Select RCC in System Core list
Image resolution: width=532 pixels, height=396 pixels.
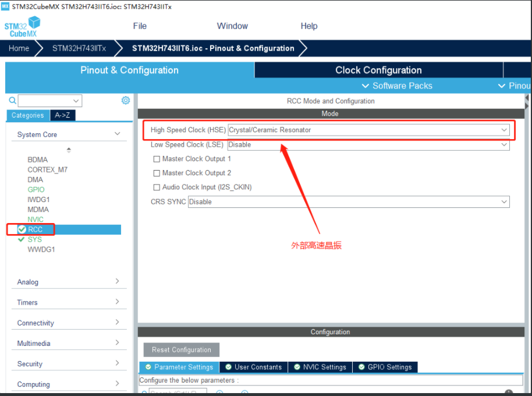tap(36, 229)
